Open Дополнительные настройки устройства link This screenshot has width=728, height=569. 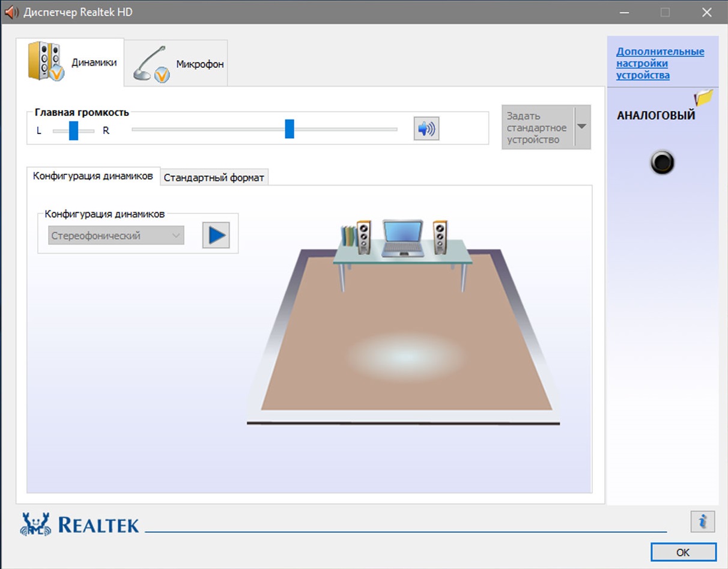[x=660, y=63]
